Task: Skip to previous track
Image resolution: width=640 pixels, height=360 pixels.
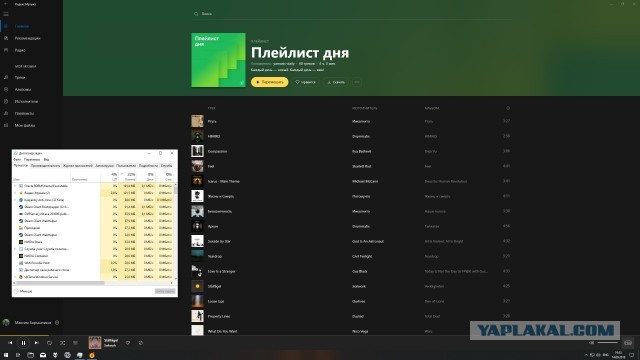Action: pyautogui.click(x=10, y=343)
